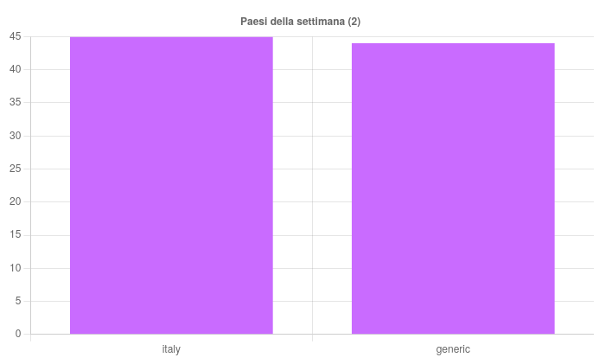Click the x-axis tick mark below the y-axis
599x364 pixels.
click(30, 338)
